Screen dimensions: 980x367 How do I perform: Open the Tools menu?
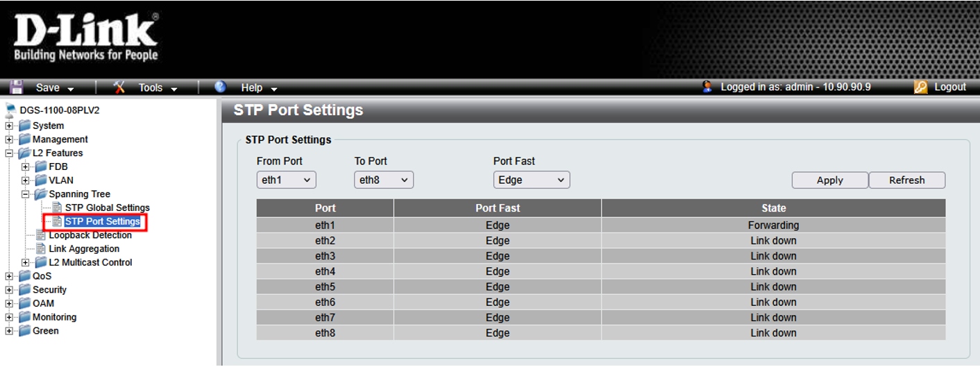point(157,87)
